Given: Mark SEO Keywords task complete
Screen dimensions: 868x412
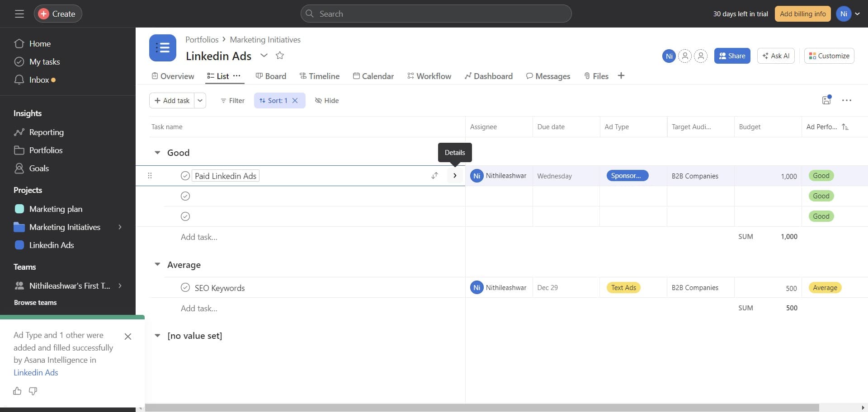Looking at the screenshot, I should (185, 287).
